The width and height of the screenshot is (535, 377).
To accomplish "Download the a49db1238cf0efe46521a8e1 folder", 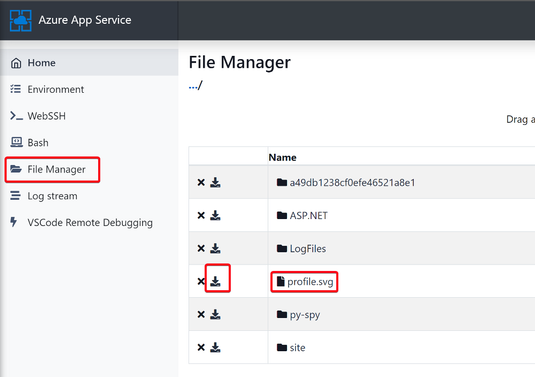I will click(x=215, y=183).
